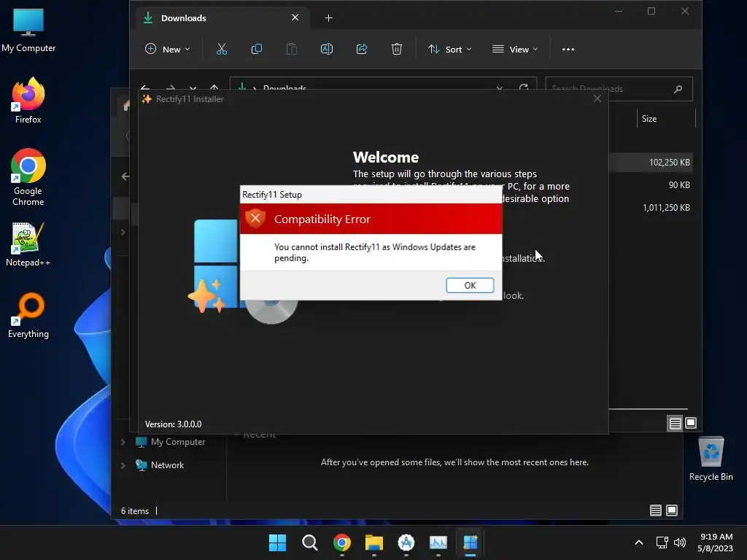Open the New menu in Downloads toolbar
Viewport: 747px width, 560px height.
(x=167, y=49)
